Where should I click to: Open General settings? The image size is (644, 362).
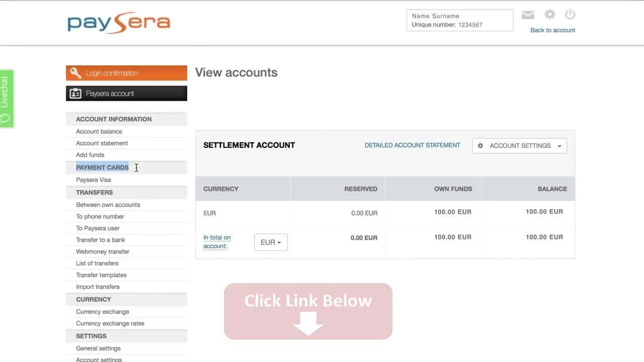98,348
